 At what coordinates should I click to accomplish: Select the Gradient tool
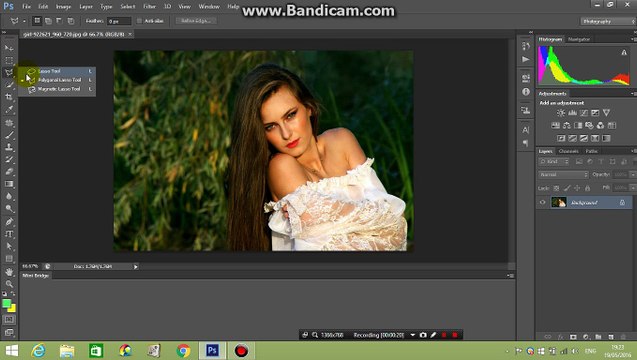pyautogui.click(x=9, y=184)
